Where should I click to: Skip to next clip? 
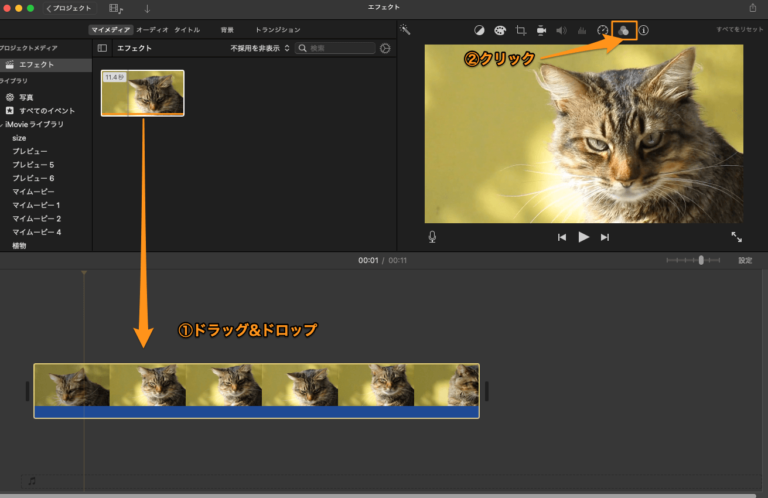click(605, 237)
